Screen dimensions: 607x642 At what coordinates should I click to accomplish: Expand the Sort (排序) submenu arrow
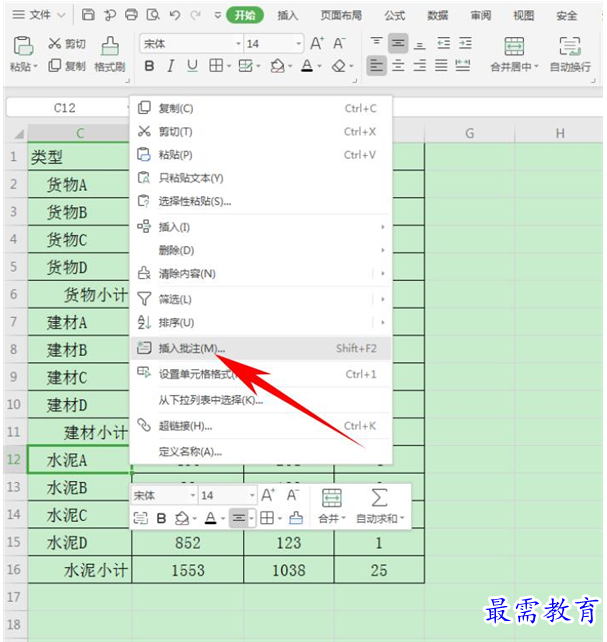point(383,323)
